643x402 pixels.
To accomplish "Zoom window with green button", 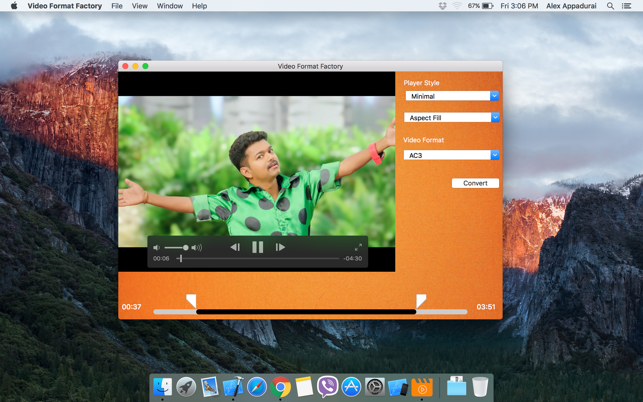I will (x=145, y=66).
